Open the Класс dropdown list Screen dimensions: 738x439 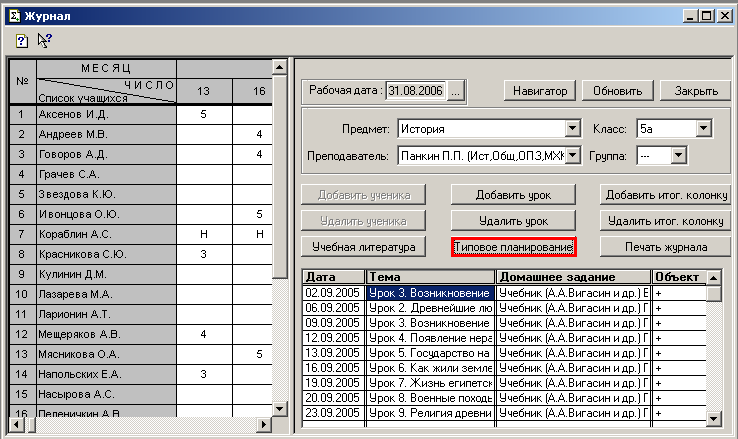703,129
